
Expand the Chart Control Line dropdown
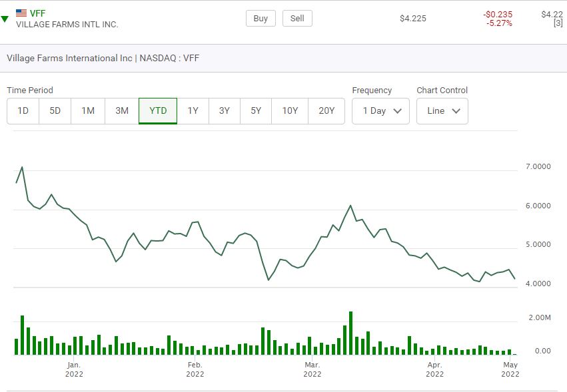click(442, 111)
